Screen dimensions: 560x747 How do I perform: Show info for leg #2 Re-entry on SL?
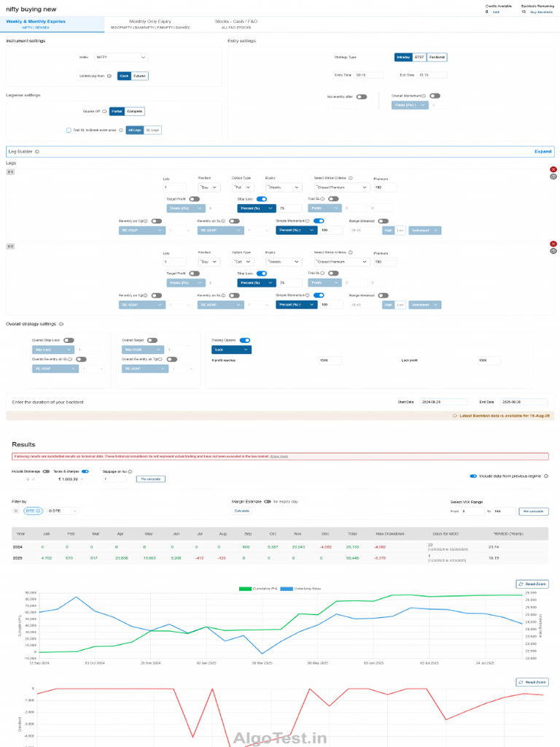coord(225,295)
